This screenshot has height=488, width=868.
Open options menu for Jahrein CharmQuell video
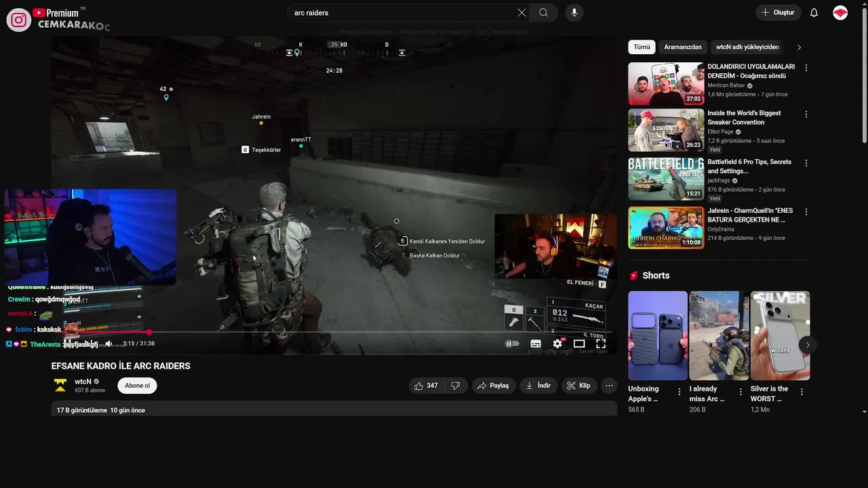pyautogui.click(x=806, y=212)
